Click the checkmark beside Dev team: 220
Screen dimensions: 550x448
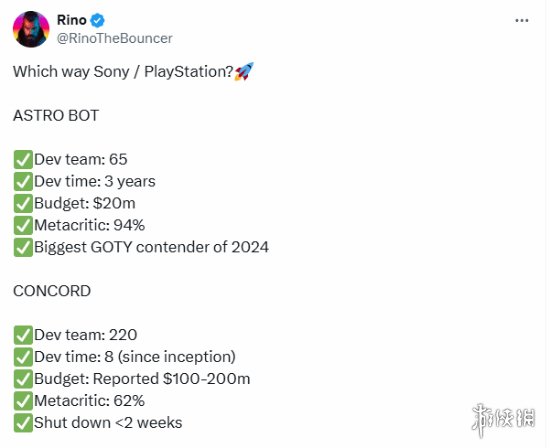[23, 335]
